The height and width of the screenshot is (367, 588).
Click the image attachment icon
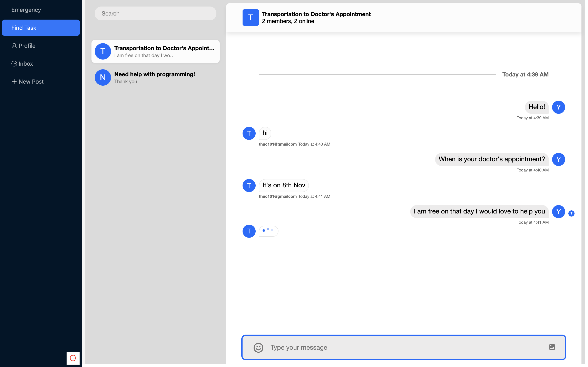click(x=552, y=347)
